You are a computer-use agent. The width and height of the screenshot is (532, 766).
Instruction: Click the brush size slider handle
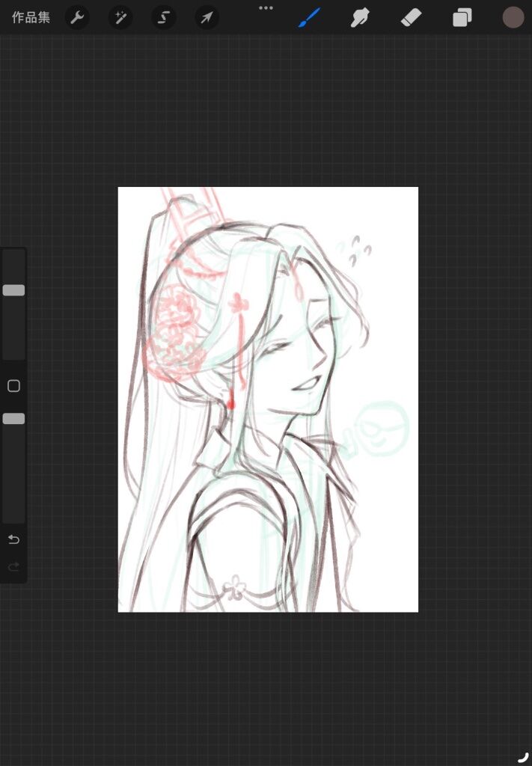pos(13,290)
